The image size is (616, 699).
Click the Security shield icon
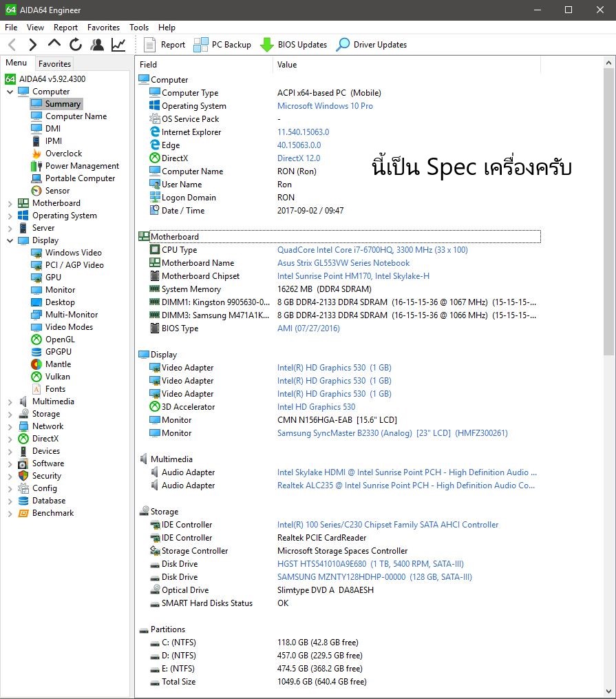[23, 476]
